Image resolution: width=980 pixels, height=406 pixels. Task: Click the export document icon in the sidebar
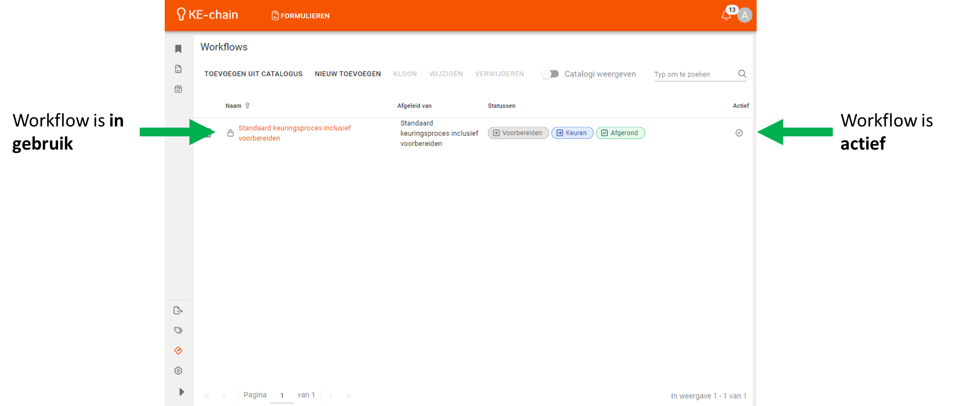[178, 310]
